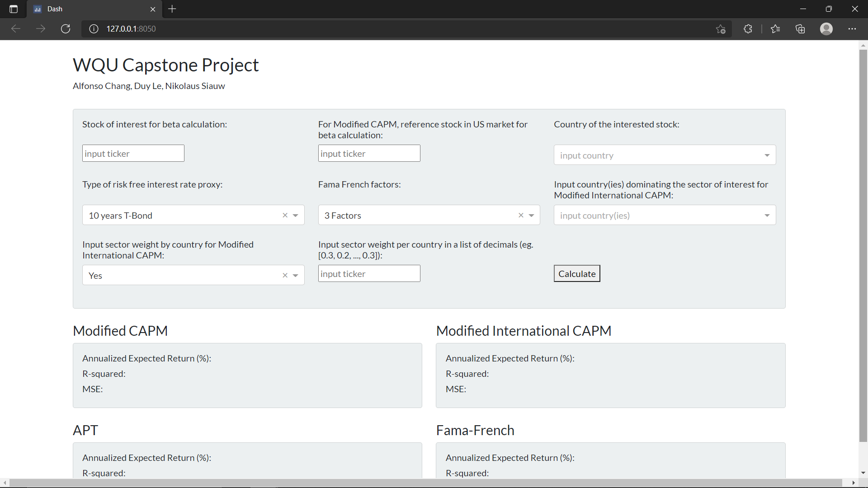Screen dimensions: 868x488
Task: Clear the 3 Factors selection
Action: [521, 216]
